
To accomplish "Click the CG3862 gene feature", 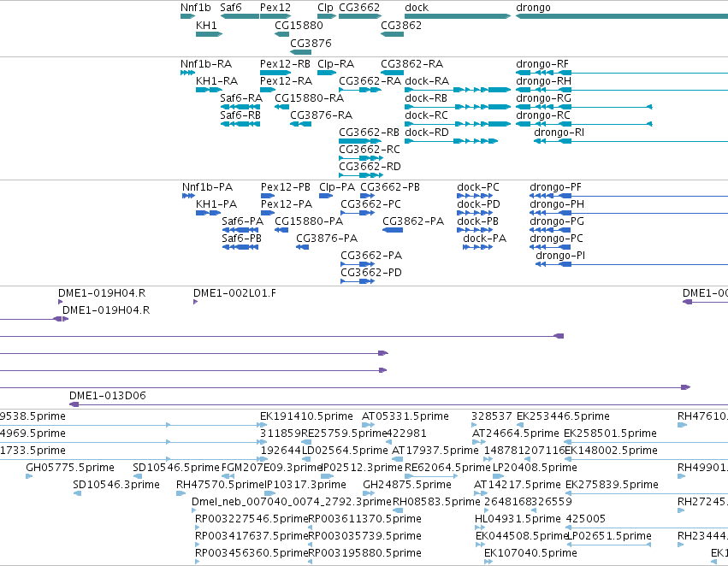I will pyautogui.click(x=393, y=34).
